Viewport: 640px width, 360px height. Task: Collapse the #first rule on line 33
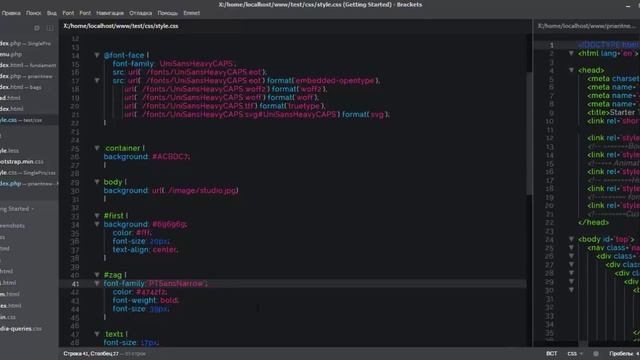[97, 215]
